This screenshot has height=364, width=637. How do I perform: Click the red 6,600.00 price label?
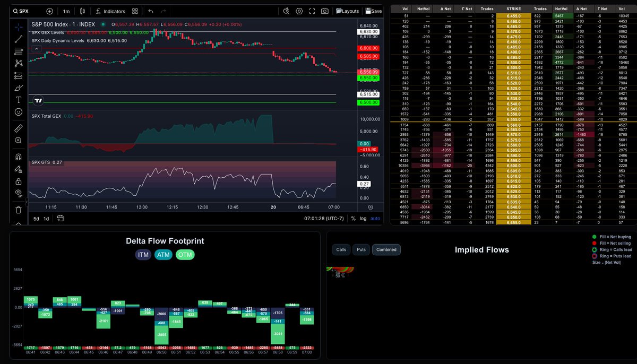coord(367,48)
